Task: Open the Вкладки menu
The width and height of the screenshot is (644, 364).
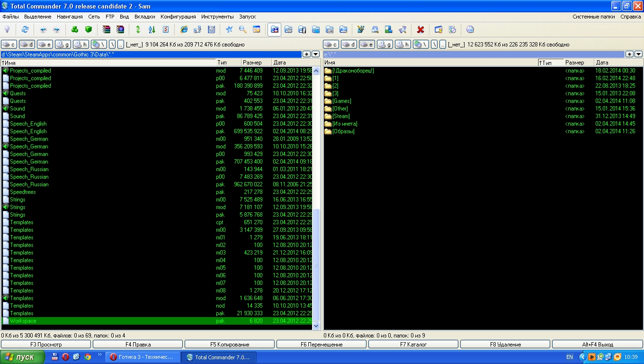Action: 144,17
